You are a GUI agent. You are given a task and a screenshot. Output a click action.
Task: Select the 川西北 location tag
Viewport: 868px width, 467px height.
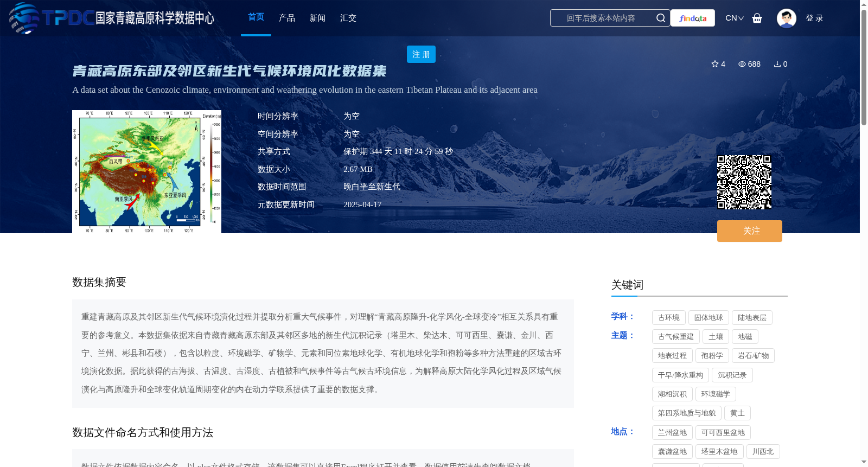pyautogui.click(x=763, y=452)
